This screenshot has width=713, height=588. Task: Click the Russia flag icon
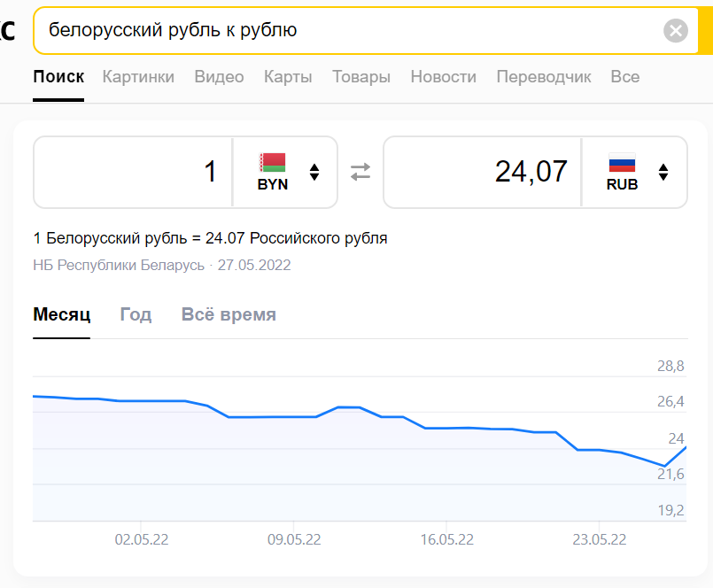[622, 162]
